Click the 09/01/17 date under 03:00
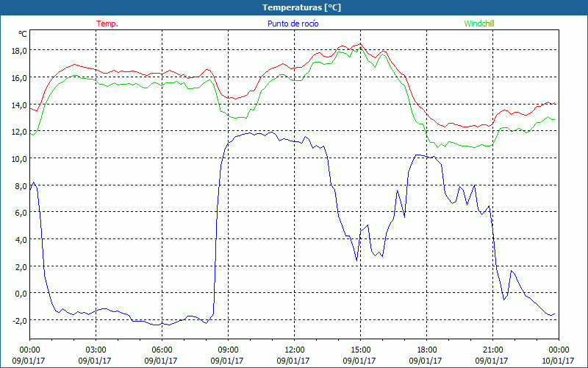The image size is (588, 368). [95, 361]
